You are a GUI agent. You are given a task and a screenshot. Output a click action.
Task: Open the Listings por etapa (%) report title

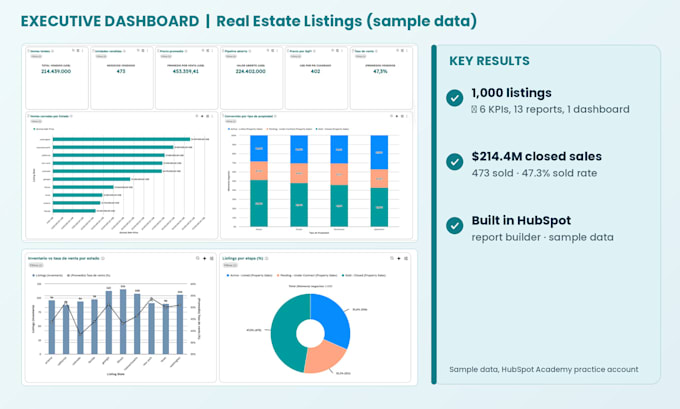pyautogui.click(x=243, y=258)
